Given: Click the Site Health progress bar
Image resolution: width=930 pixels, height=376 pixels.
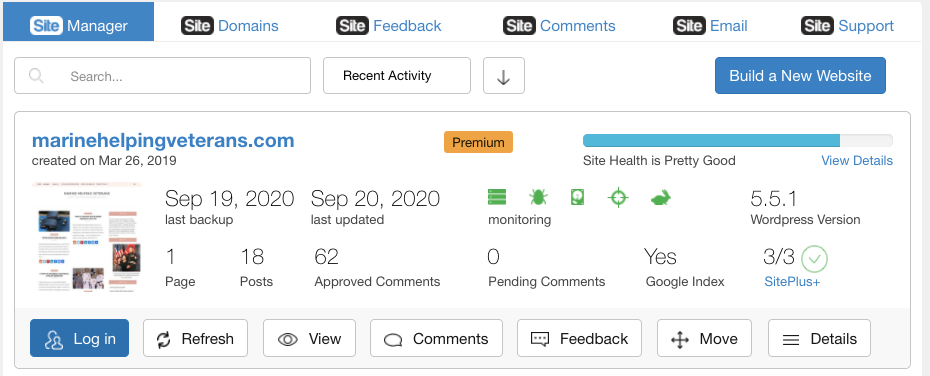Looking at the screenshot, I should click(738, 141).
